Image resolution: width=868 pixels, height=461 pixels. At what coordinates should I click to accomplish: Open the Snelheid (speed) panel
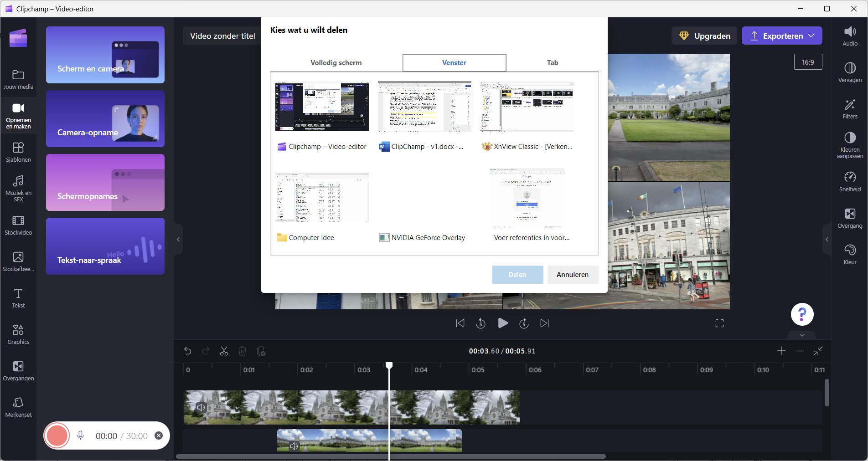[850, 182]
